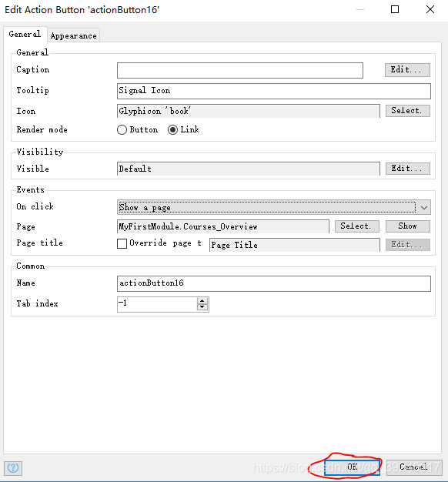
Task: Click the Name field actionButton16
Action: [x=274, y=283]
